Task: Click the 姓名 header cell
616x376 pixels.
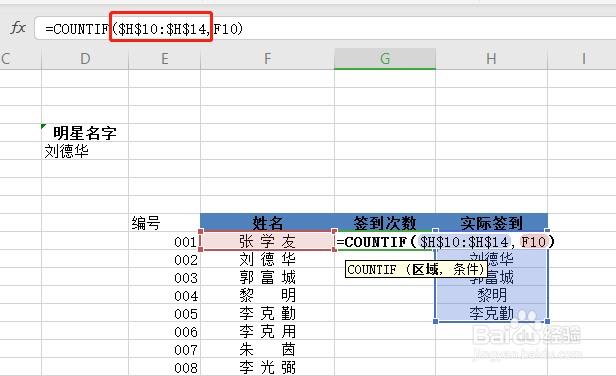Action: (268, 223)
